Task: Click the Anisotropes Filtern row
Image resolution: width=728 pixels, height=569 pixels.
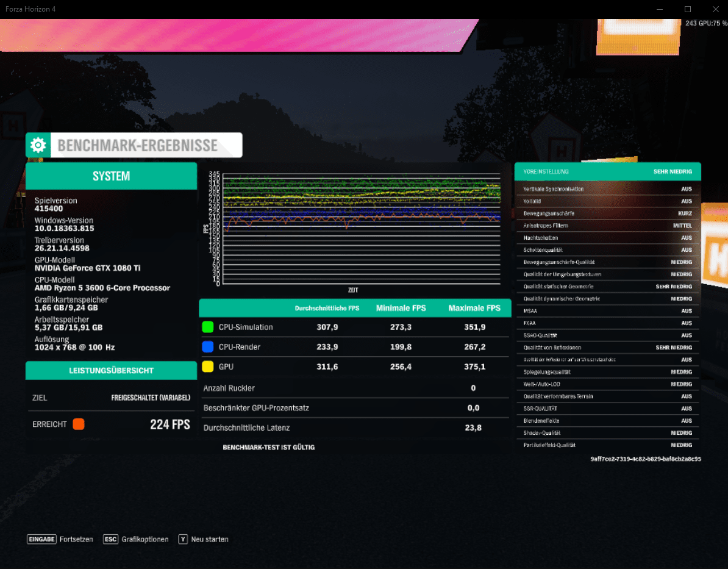Action: pyautogui.click(x=608, y=225)
